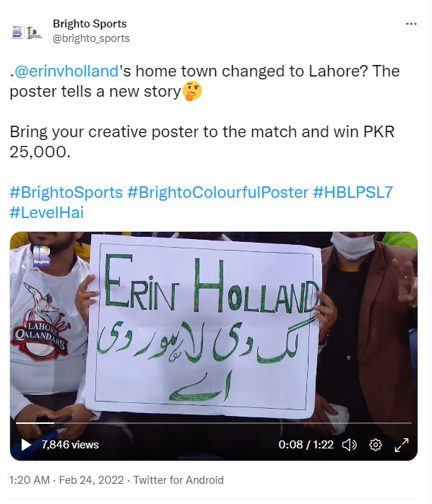Image resolution: width=432 pixels, height=504 pixels.
Task: Seek along the video progress bar
Action: pos(214,423)
